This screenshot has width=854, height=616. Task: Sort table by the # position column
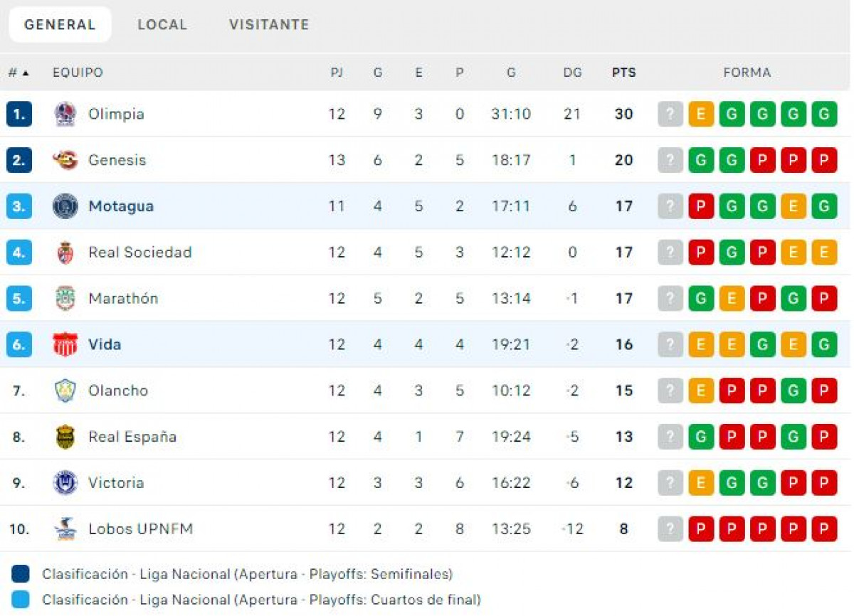pos(19,73)
